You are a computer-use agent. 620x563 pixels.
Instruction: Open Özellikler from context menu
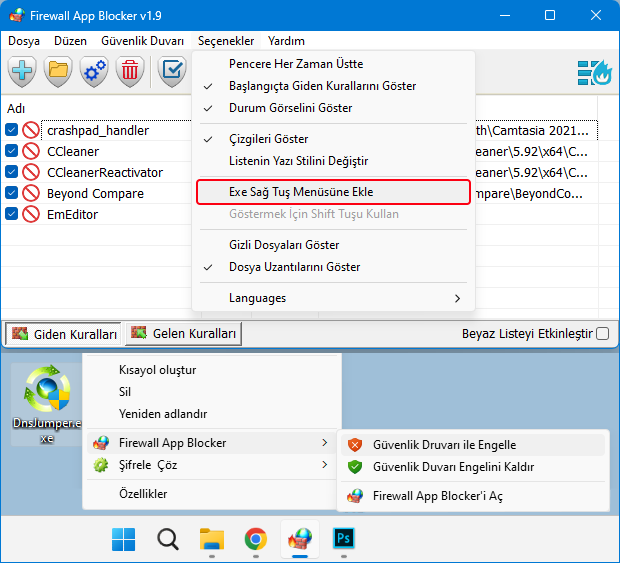(x=212, y=494)
